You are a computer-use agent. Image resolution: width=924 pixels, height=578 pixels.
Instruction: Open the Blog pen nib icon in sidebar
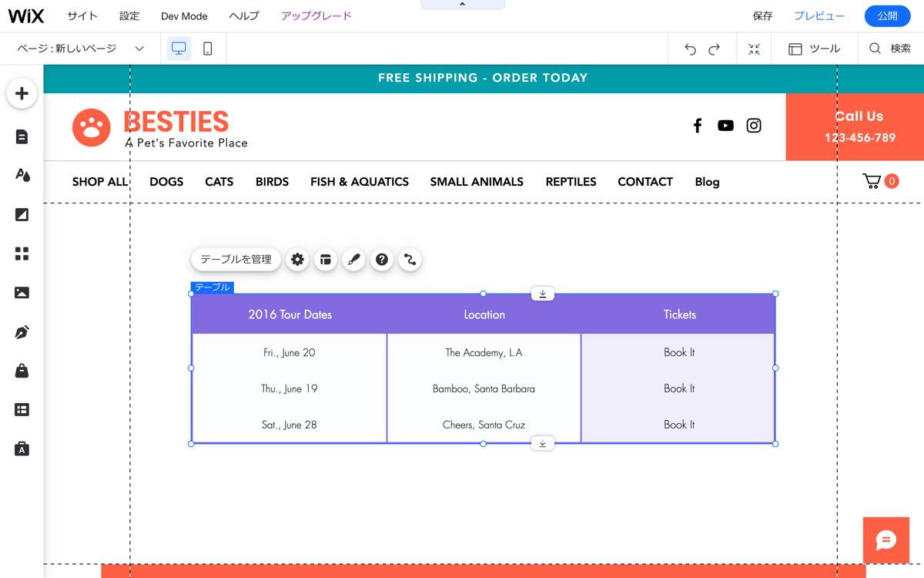pyautogui.click(x=22, y=332)
